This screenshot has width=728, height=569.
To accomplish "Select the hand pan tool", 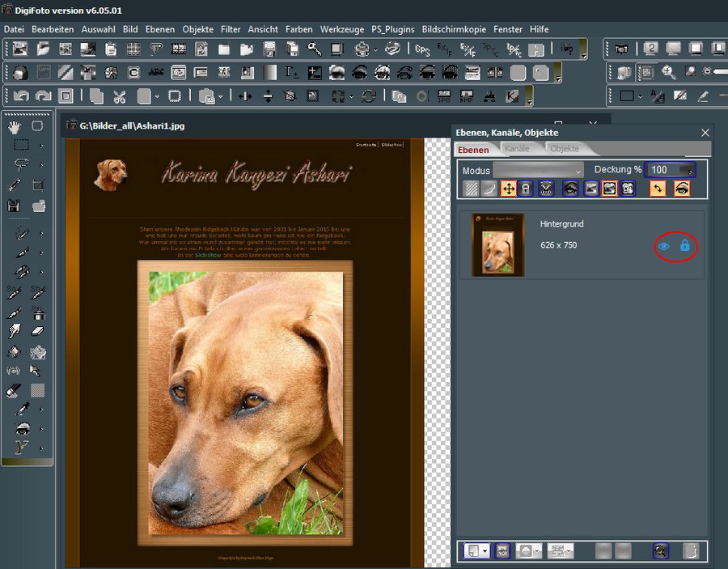I will tap(15, 126).
